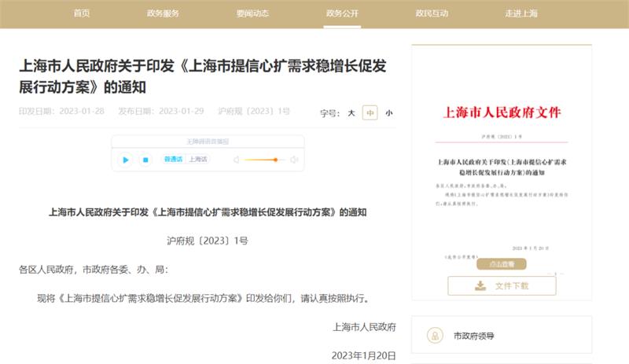Select the 政务公开 tab

(342, 14)
